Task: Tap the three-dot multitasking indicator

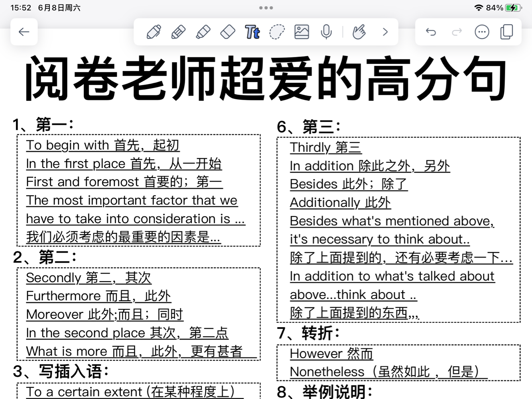Action: tap(266, 8)
